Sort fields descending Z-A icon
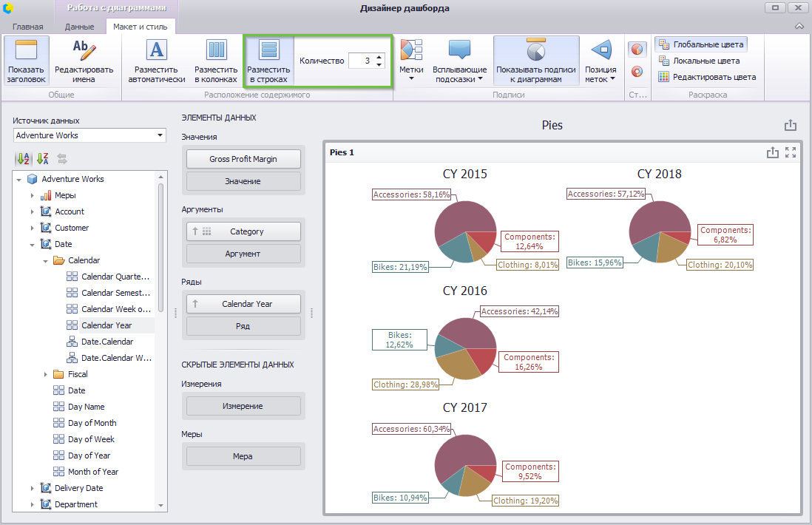Image resolution: width=812 pixels, height=525 pixels. (x=43, y=158)
